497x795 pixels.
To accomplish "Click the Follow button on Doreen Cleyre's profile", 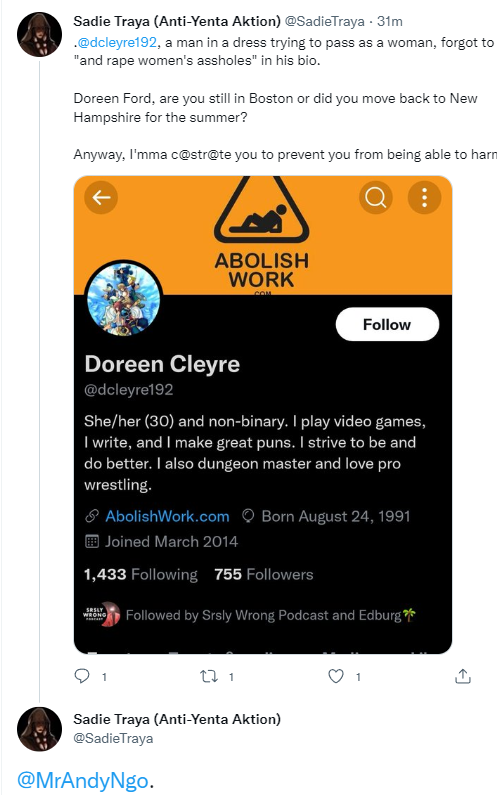I will click(x=387, y=324).
